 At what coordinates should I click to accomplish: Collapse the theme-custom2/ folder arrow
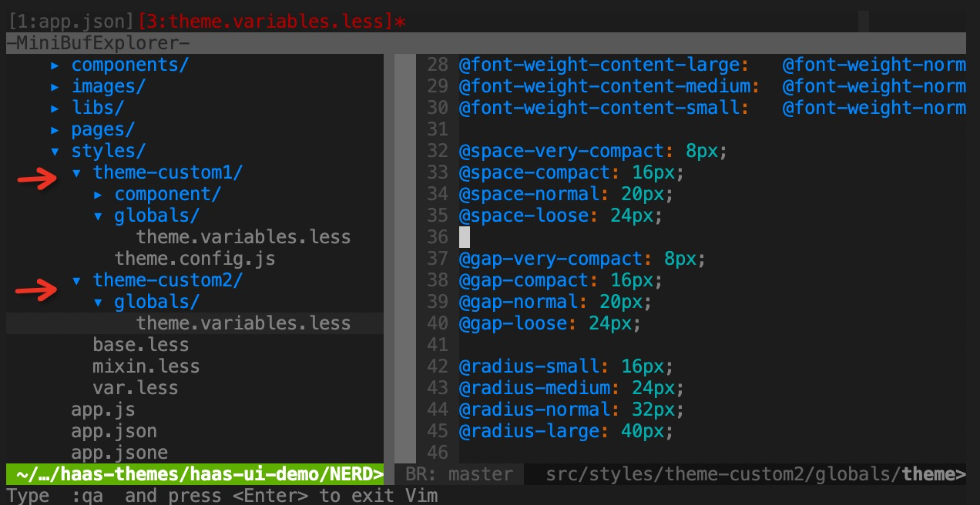[76, 281]
